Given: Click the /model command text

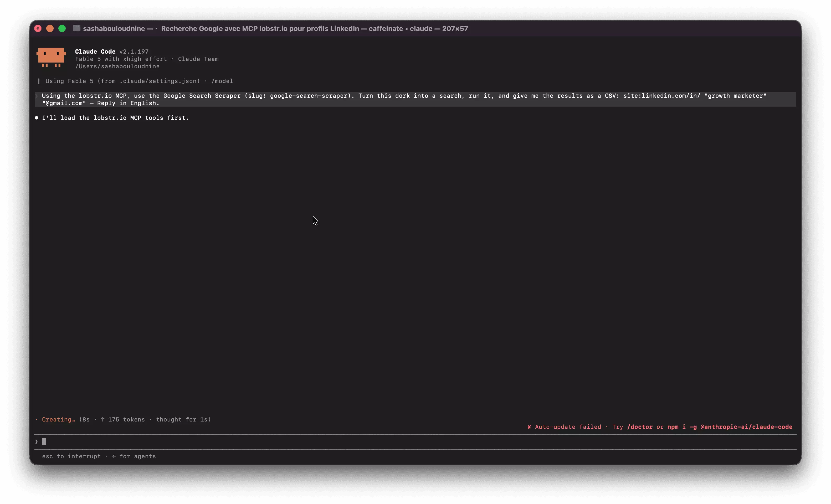Looking at the screenshot, I should pyautogui.click(x=222, y=81).
